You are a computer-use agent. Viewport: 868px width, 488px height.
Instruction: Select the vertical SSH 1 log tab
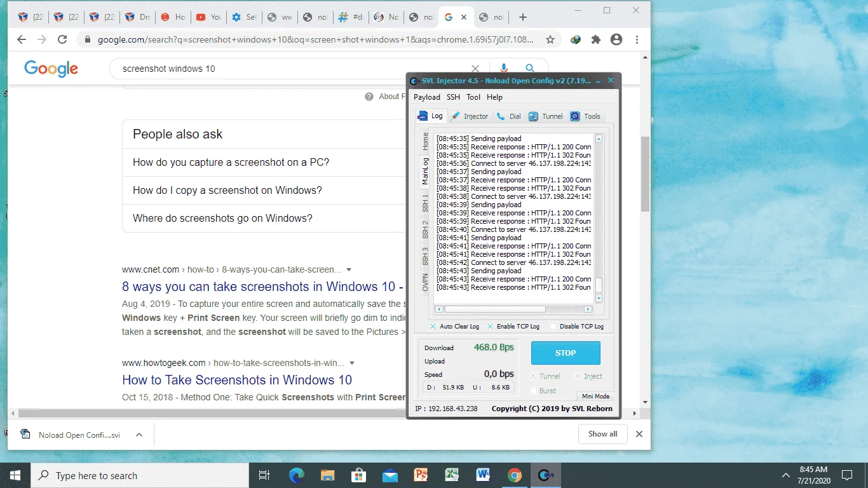tap(426, 203)
